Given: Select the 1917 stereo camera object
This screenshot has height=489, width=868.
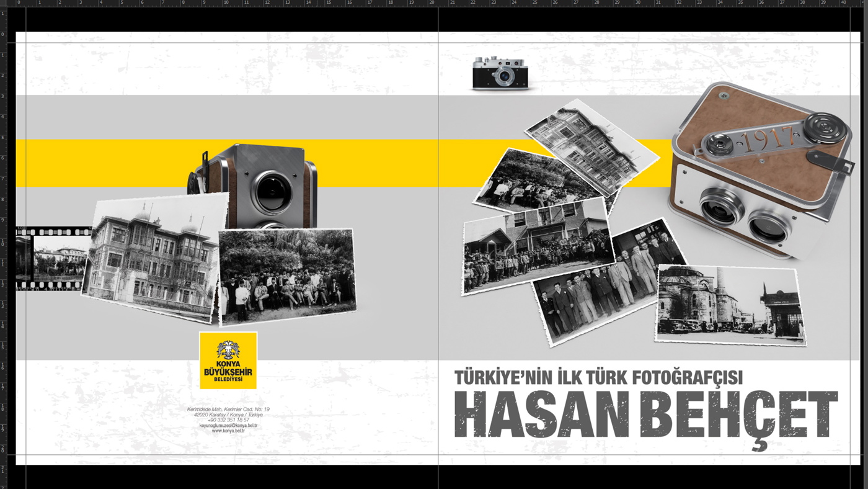Looking at the screenshot, I should pos(763,169).
